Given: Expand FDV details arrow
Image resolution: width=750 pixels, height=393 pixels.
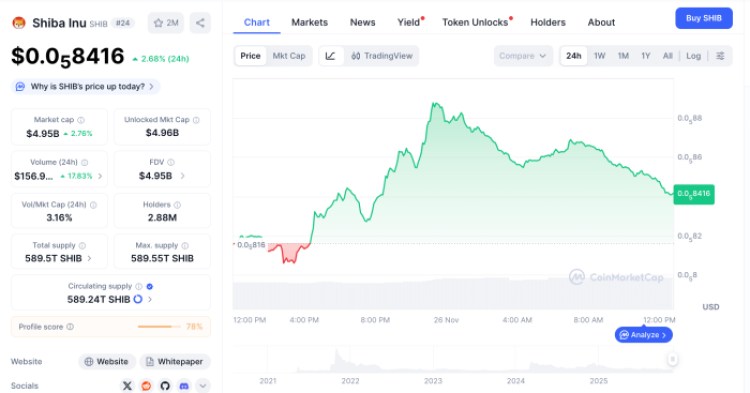Looking at the screenshot, I should pos(183,176).
